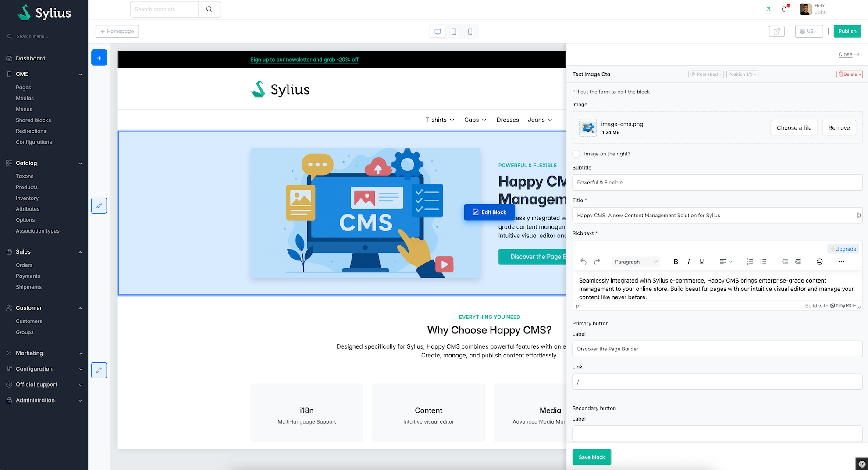Click the blue plus add-block button

coord(99,58)
